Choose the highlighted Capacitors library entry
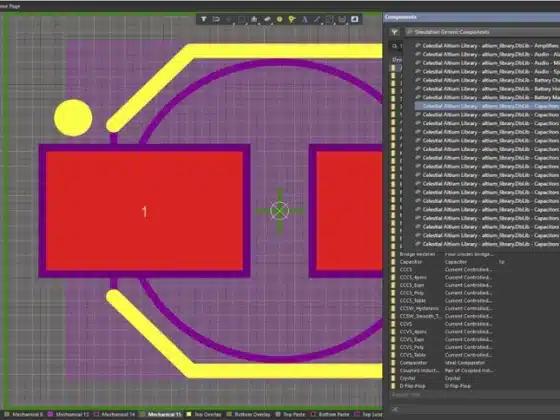Image resolution: width=560 pixels, height=420 pixels. pos(487,106)
